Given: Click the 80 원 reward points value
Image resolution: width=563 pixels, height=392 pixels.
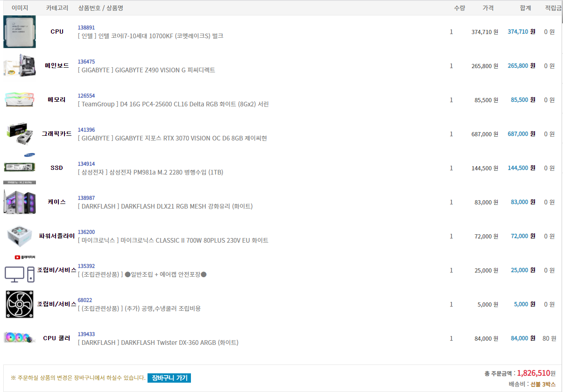Looking at the screenshot, I should [x=549, y=338].
